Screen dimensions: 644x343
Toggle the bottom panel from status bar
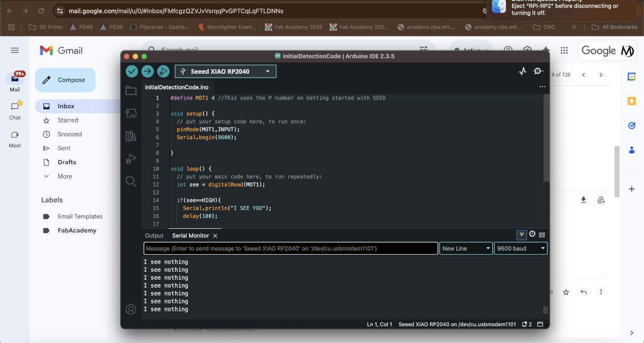pyautogui.click(x=540, y=324)
